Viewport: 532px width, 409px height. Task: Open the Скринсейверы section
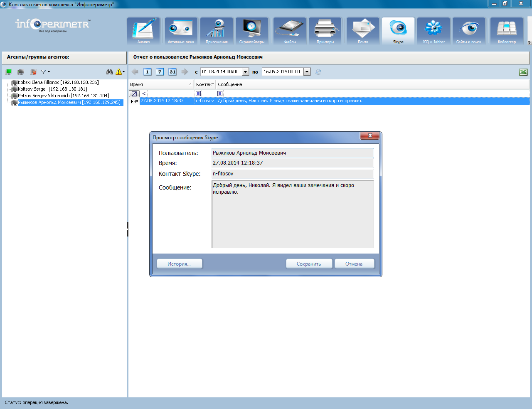click(x=252, y=31)
